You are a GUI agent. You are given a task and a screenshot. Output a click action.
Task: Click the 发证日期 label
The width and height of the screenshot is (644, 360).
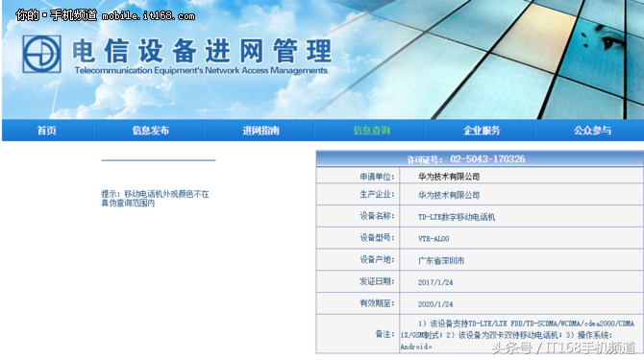pos(377,281)
